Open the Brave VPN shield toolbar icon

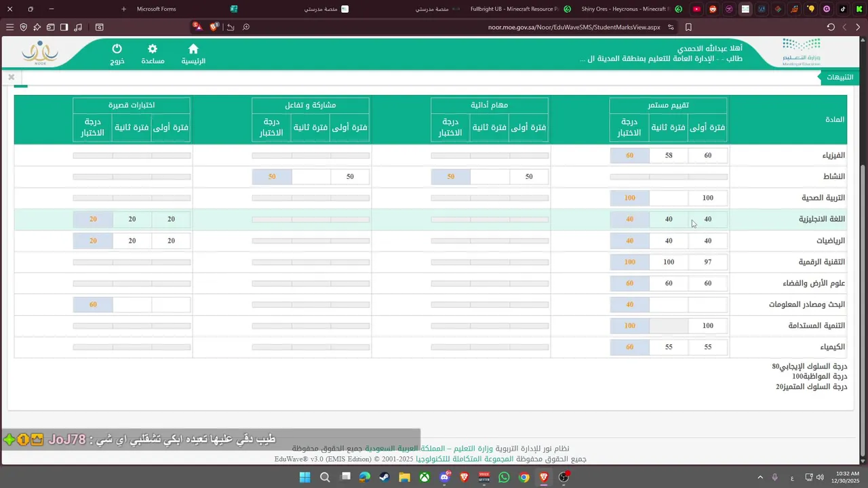23,27
